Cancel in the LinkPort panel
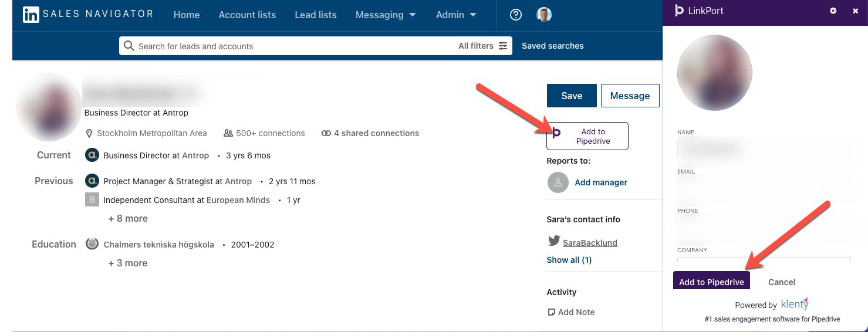868x332 pixels. click(x=782, y=282)
